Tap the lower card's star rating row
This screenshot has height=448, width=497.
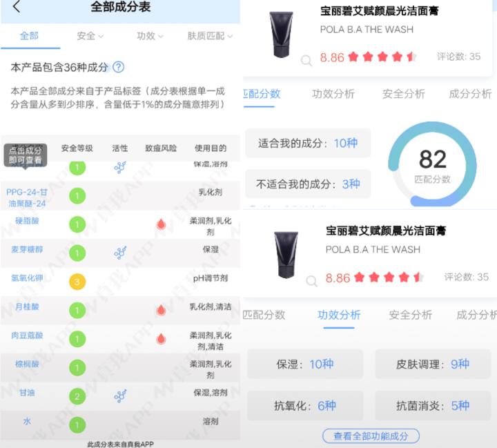pos(389,277)
